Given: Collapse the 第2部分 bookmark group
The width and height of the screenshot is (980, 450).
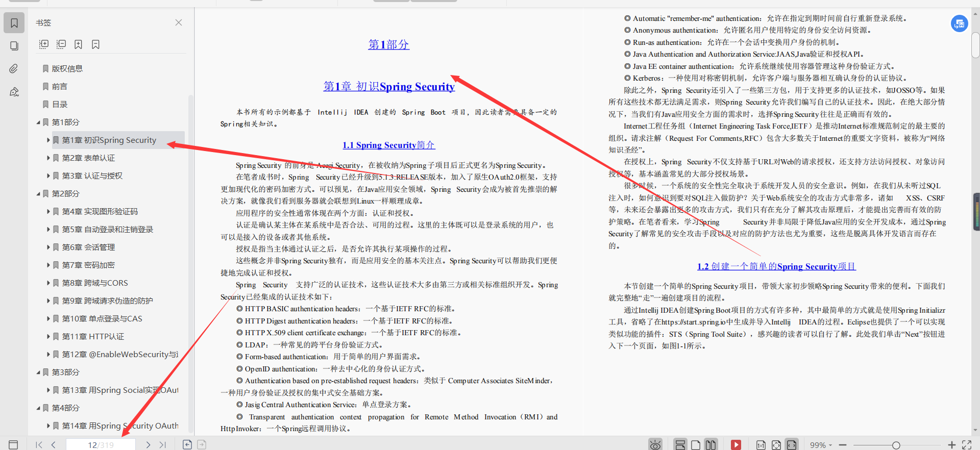Looking at the screenshot, I should click(38, 194).
